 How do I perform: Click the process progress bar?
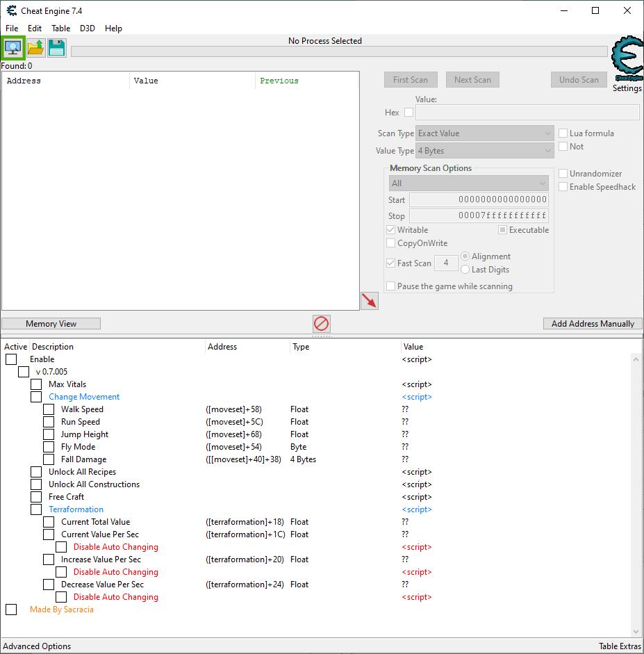pos(339,51)
